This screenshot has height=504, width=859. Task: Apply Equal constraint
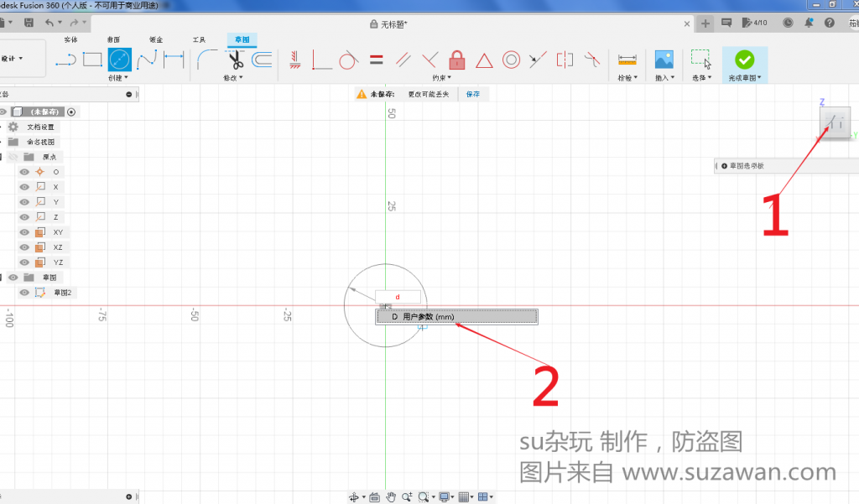coord(377,60)
